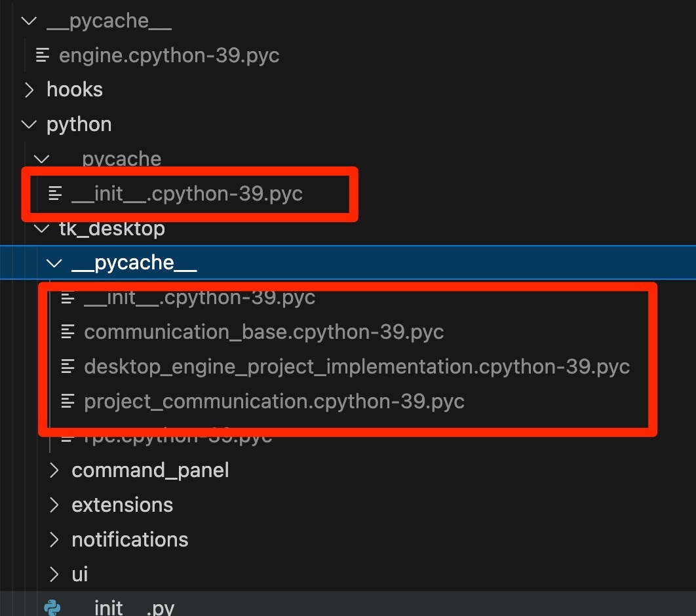Select the engine.cpython-39.pyc file

169,55
